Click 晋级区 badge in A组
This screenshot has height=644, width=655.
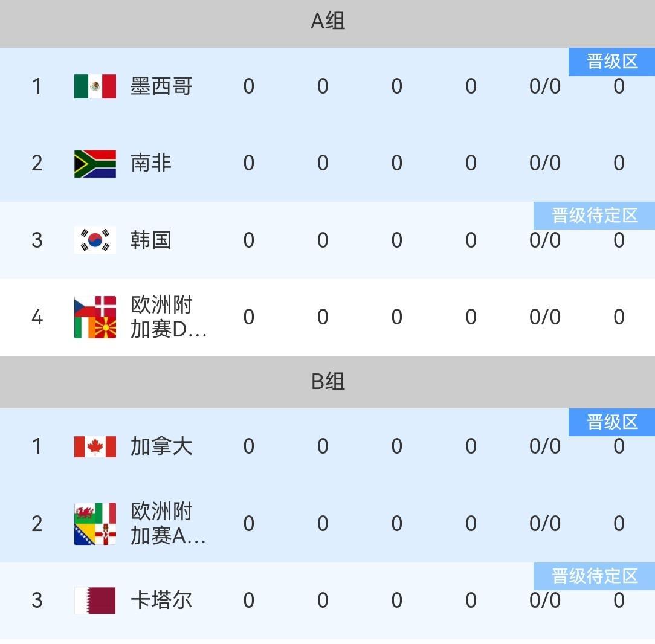click(x=611, y=62)
